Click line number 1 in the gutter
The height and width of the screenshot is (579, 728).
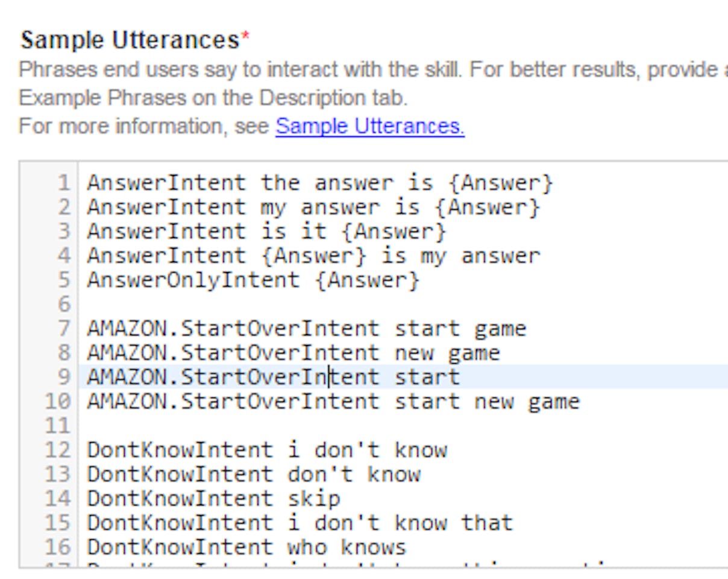click(63, 183)
